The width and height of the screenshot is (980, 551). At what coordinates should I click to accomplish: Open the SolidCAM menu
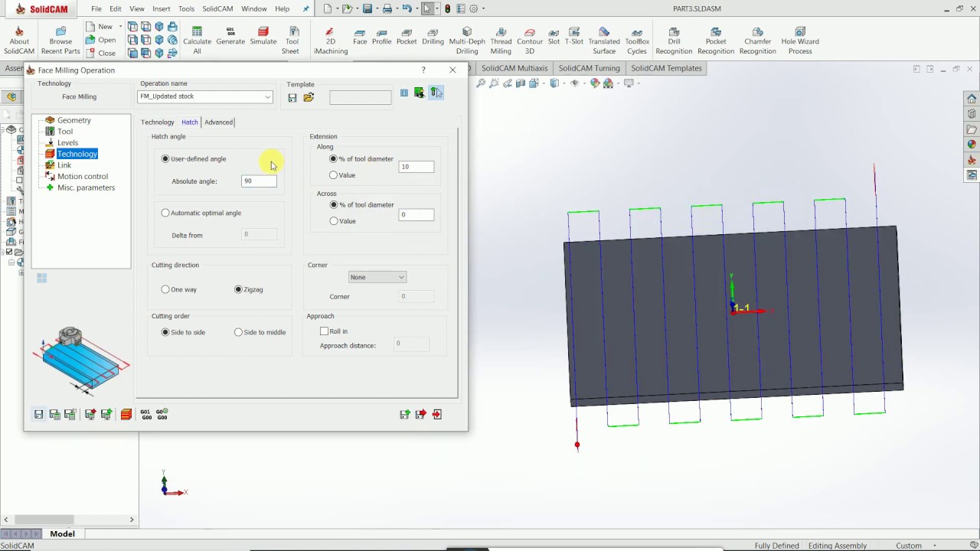217,8
